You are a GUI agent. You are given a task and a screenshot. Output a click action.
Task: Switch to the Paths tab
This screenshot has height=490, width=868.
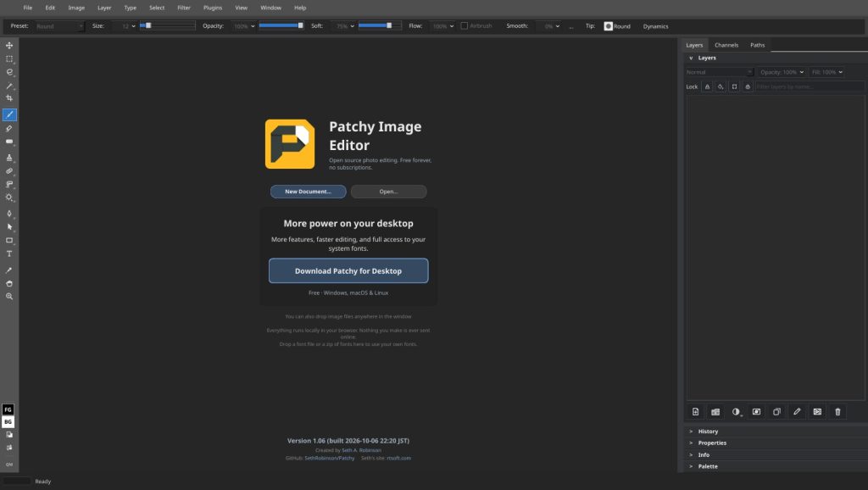(x=757, y=45)
